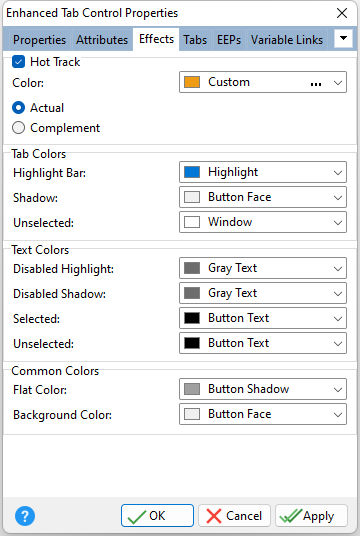Click the white Window color swatch
Screen dimensions: 360x536
tap(192, 222)
